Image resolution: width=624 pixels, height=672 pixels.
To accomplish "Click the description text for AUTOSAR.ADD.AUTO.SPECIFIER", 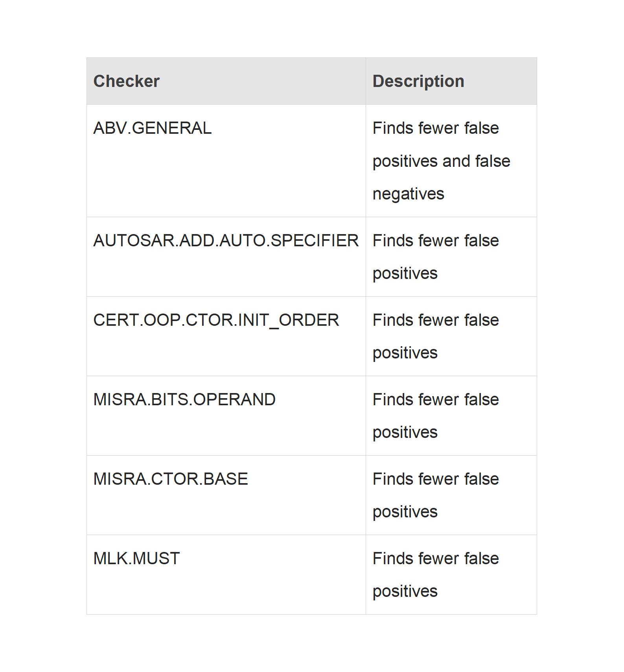I will 435,257.
